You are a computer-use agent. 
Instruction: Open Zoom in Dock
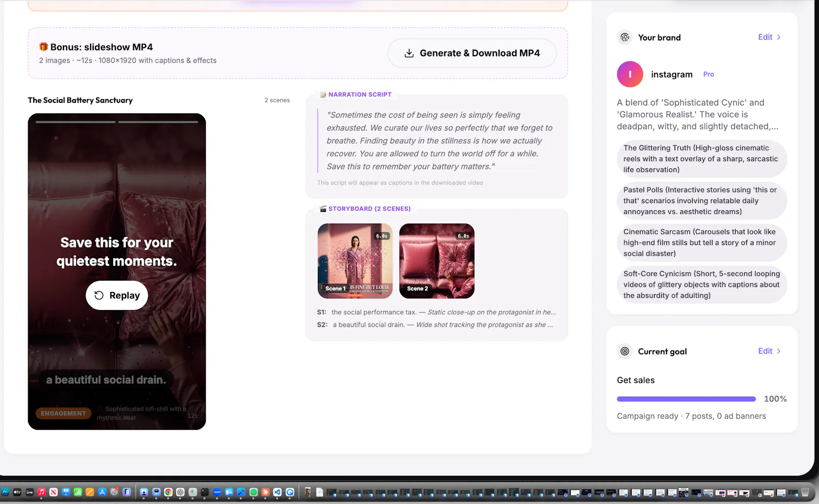click(x=217, y=492)
